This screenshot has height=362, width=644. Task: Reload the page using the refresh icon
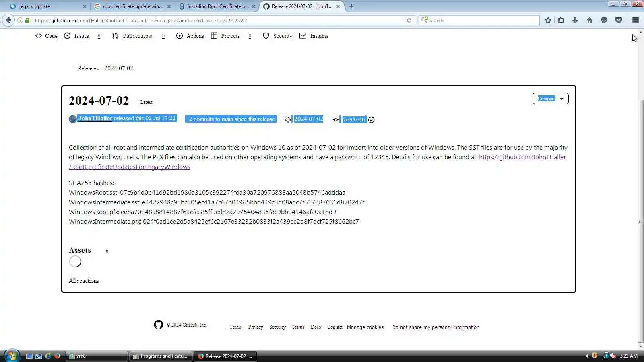(409, 20)
